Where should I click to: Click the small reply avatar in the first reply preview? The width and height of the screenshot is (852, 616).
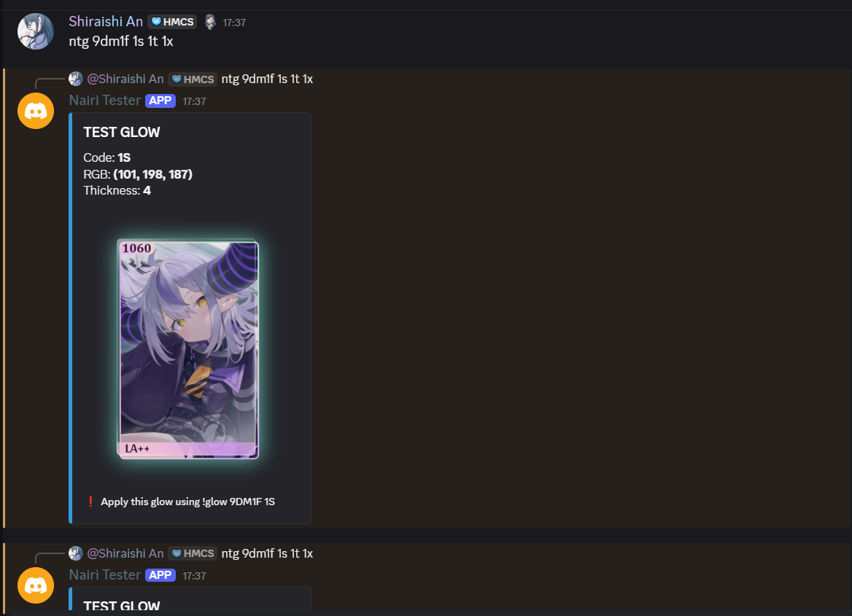(x=76, y=79)
